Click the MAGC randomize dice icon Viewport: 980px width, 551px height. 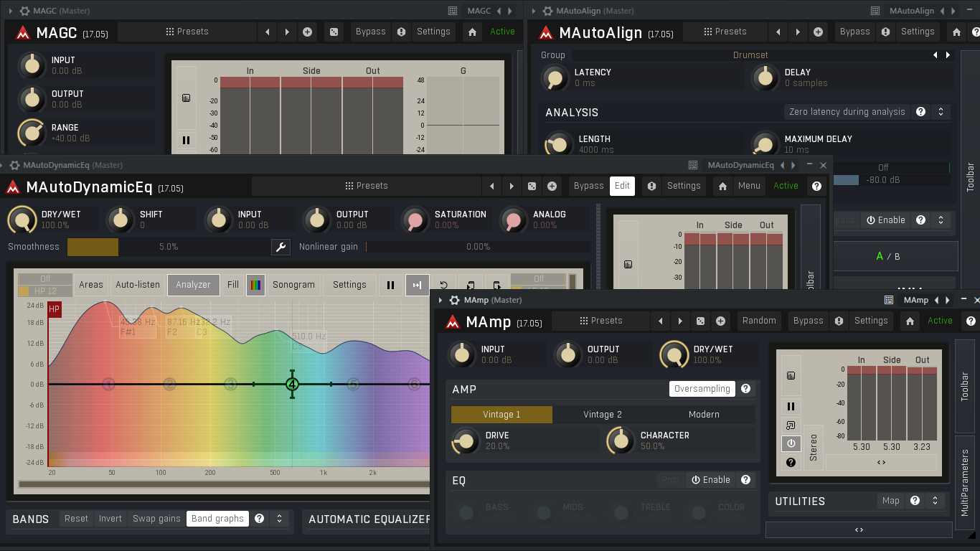click(334, 32)
